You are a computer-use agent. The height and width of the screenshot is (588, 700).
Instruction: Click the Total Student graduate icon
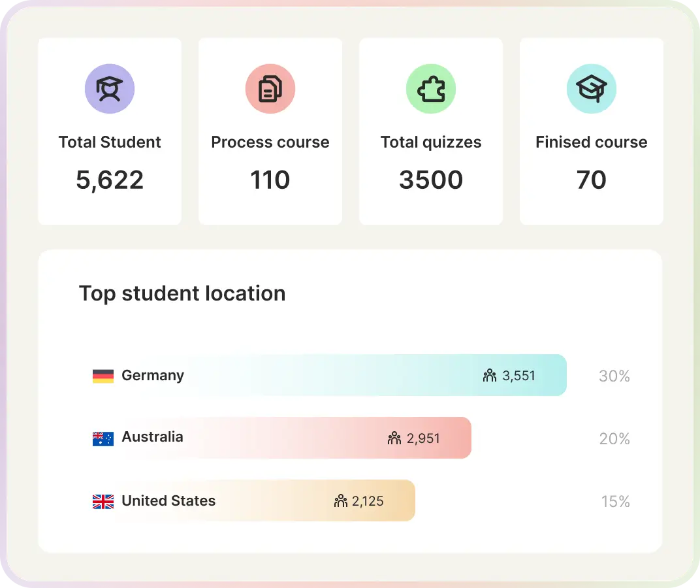tap(110, 89)
